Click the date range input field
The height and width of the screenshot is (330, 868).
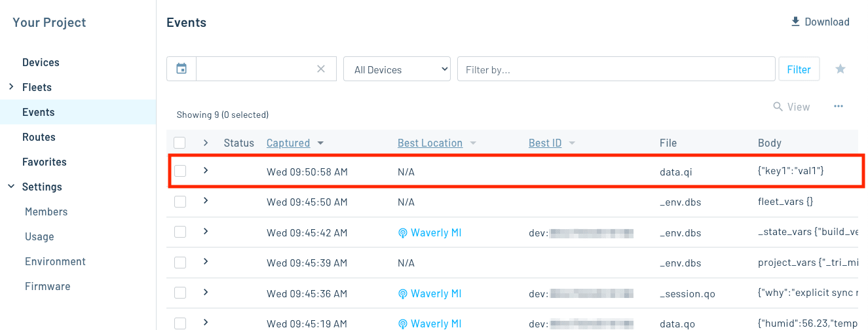point(266,69)
